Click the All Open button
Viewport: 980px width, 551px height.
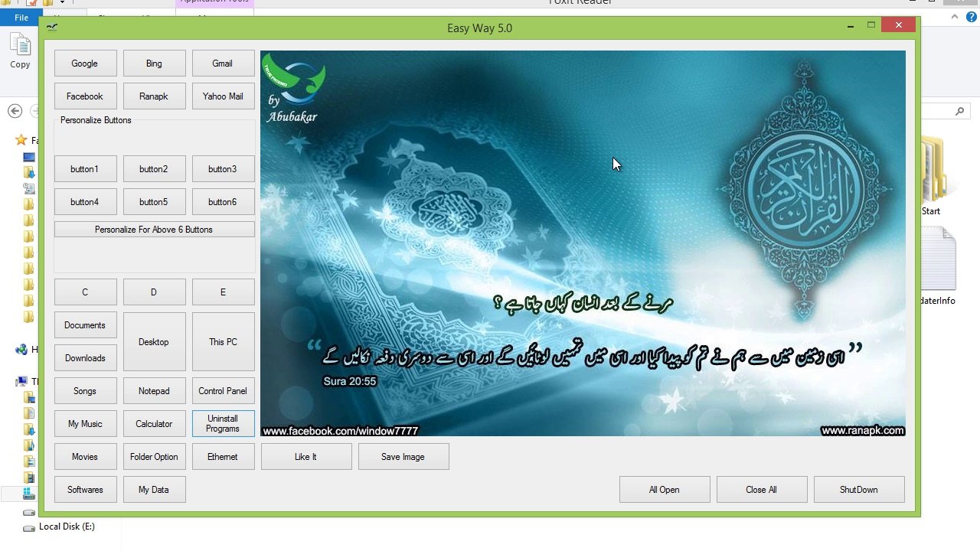665,490
